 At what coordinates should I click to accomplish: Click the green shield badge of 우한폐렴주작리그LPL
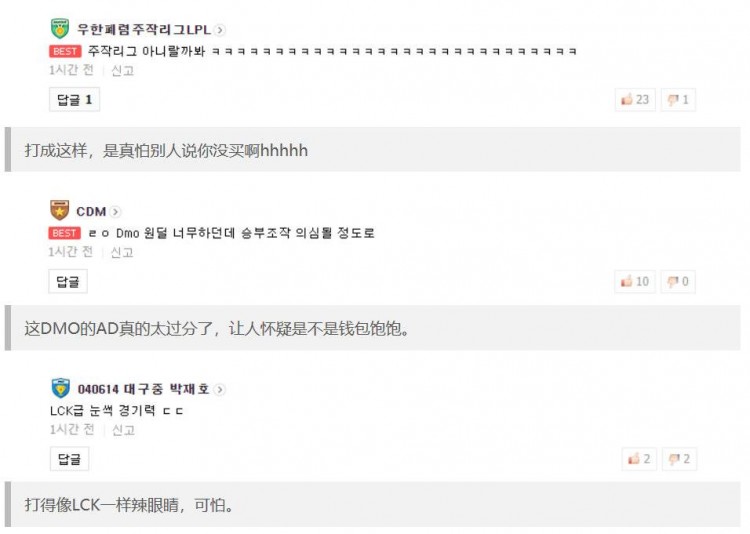pos(60,29)
